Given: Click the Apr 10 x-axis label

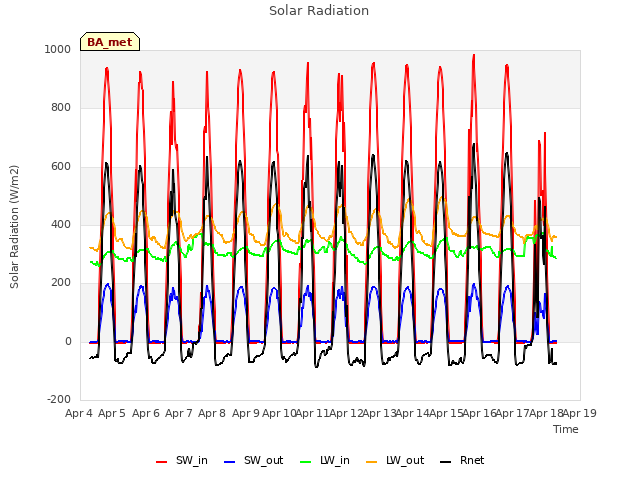Looking at the screenshot, I should (x=279, y=413).
